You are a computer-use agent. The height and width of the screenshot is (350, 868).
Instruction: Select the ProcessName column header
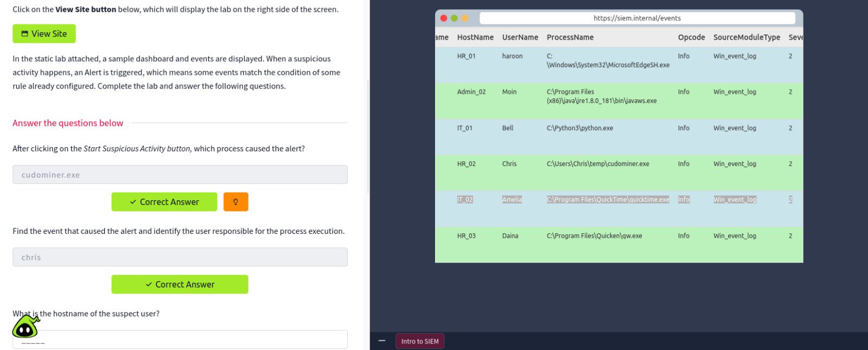click(570, 37)
